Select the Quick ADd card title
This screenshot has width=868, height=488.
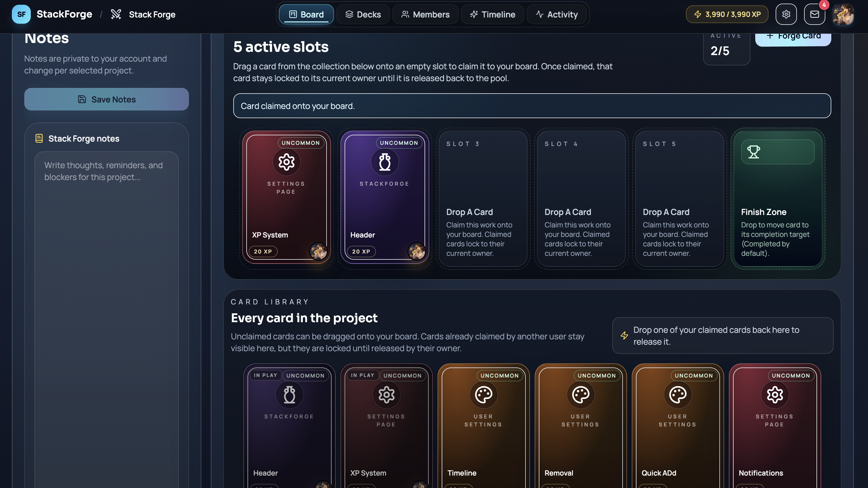[659, 473]
